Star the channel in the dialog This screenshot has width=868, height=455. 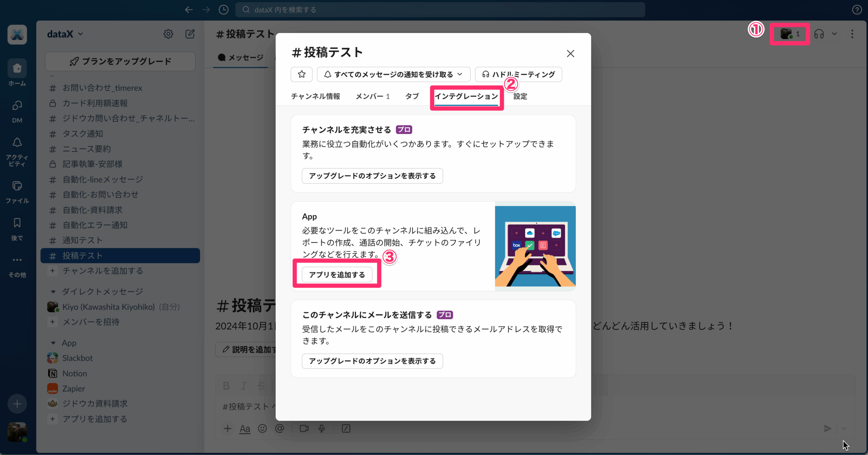pos(301,74)
